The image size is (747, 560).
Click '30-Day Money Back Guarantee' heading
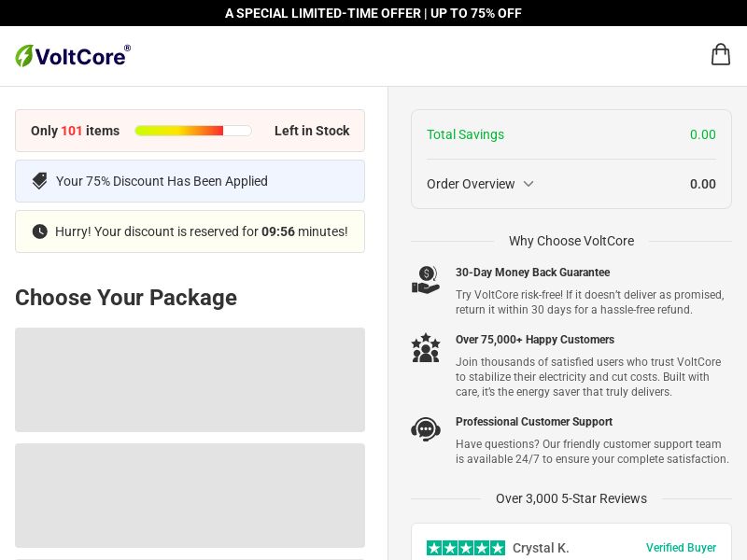(532, 273)
